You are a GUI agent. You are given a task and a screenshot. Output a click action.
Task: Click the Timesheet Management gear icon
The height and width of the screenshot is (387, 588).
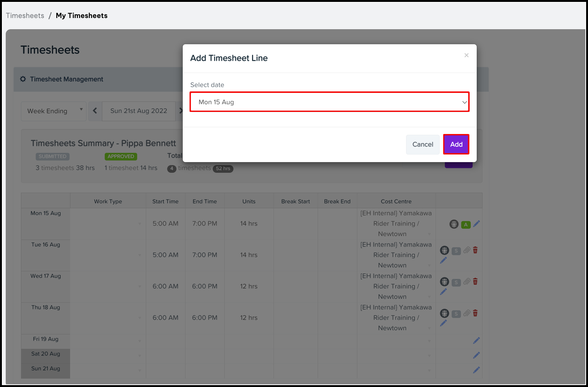click(x=23, y=79)
